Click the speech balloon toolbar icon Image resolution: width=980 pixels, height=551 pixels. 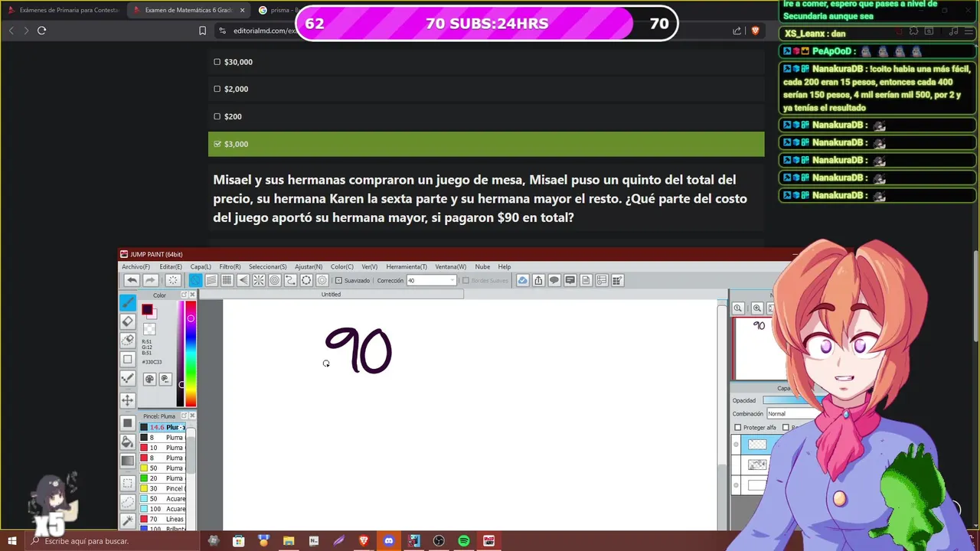(x=554, y=281)
